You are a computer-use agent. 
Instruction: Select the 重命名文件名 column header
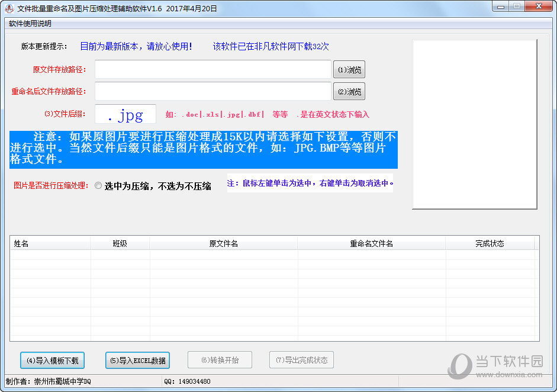click(x=371, y=243)
